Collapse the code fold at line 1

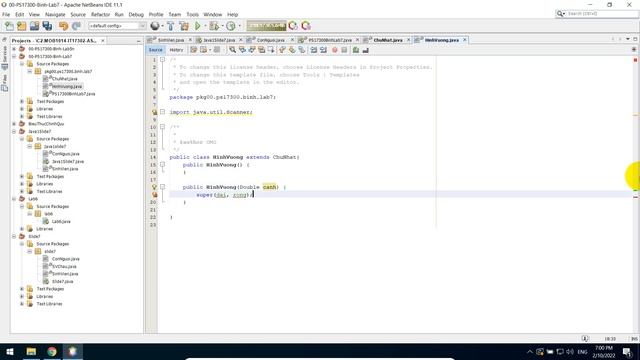[x=162, y=60]
